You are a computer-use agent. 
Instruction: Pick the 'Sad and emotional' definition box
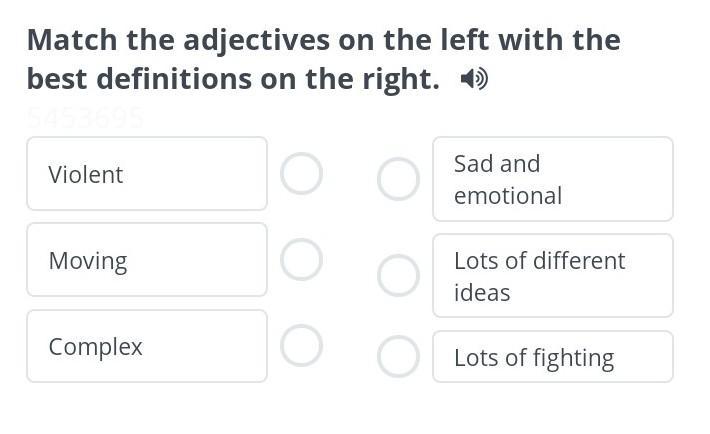553,179
